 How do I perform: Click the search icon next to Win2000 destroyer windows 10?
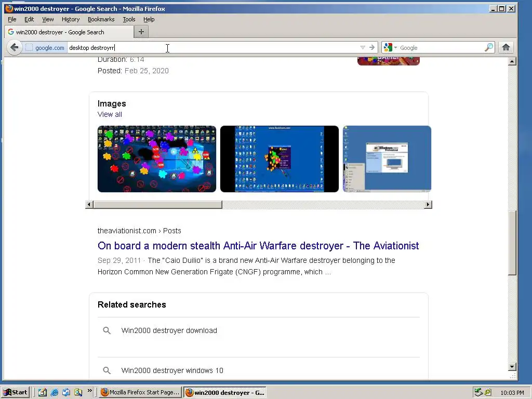tap(107, 370)
